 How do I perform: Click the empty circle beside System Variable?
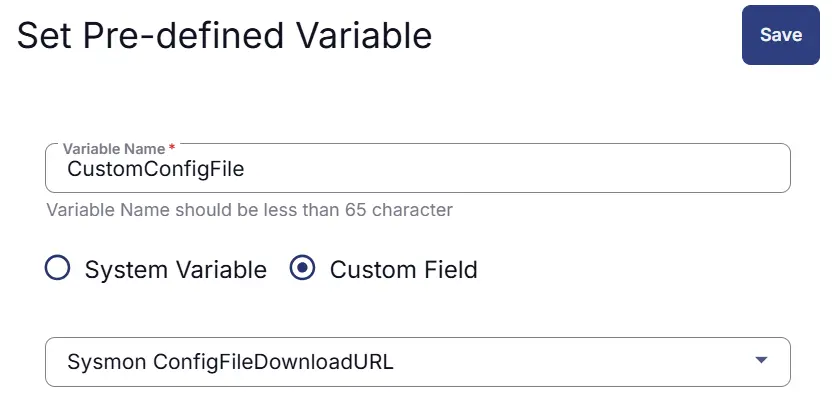point(58,269)
